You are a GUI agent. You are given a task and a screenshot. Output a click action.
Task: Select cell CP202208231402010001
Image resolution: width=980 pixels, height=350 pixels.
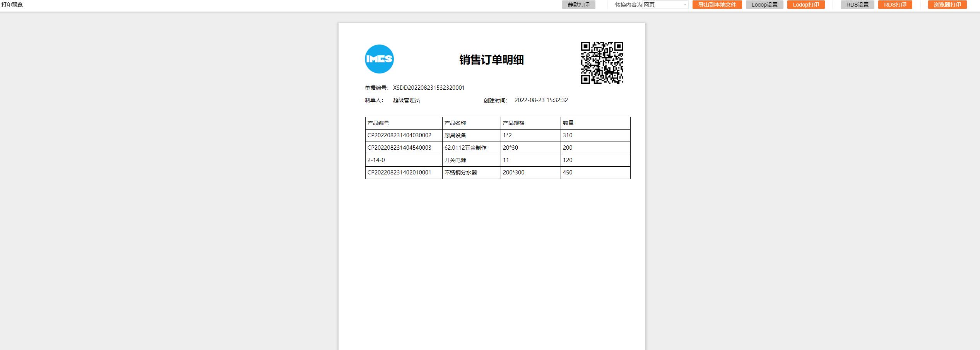(x=404, y=172)
